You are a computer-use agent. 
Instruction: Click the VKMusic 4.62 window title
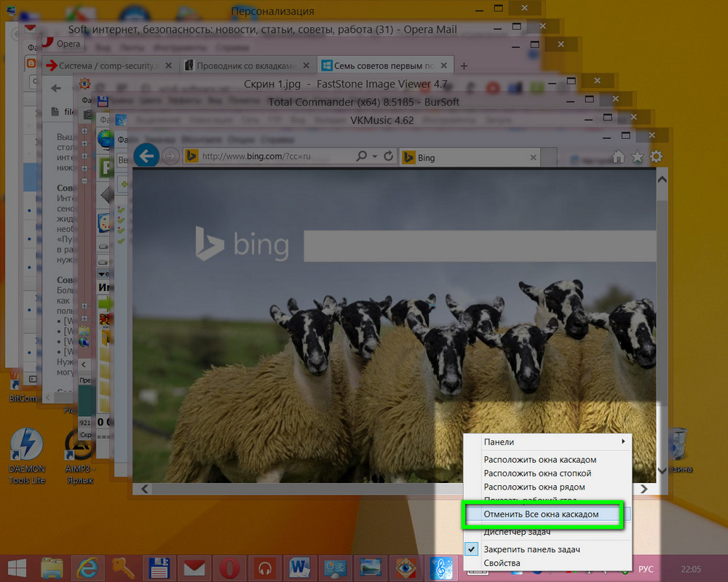(x=381, y=120)
